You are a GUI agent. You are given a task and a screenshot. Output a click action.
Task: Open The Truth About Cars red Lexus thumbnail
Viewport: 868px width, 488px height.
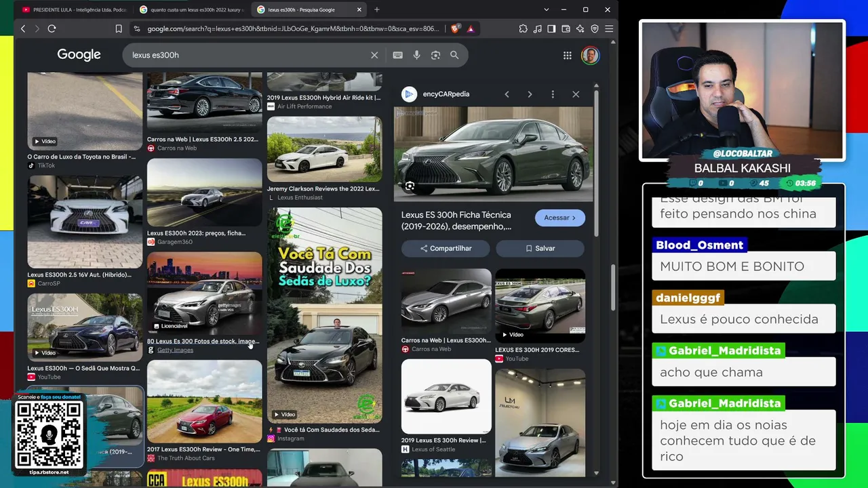click(204, 401)
